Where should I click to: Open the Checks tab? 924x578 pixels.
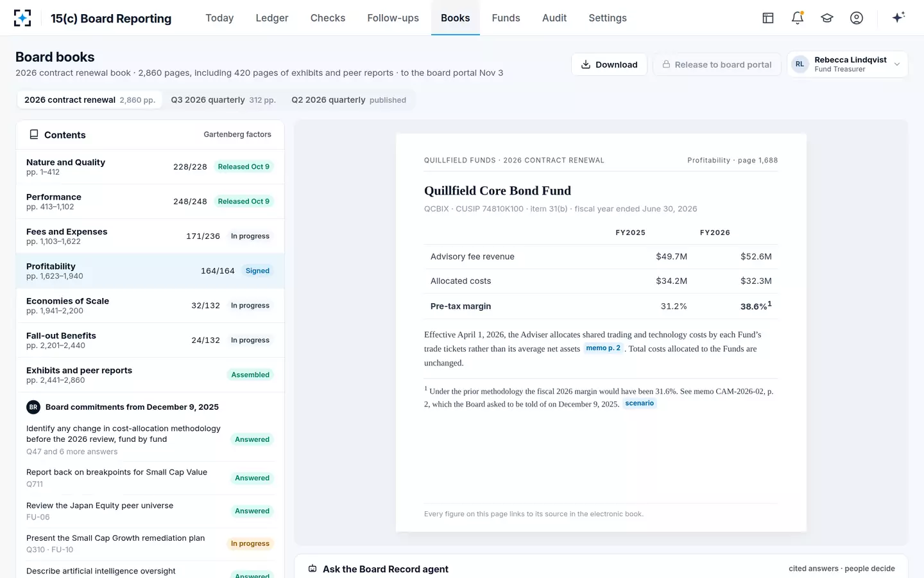(x=328, y=18)
